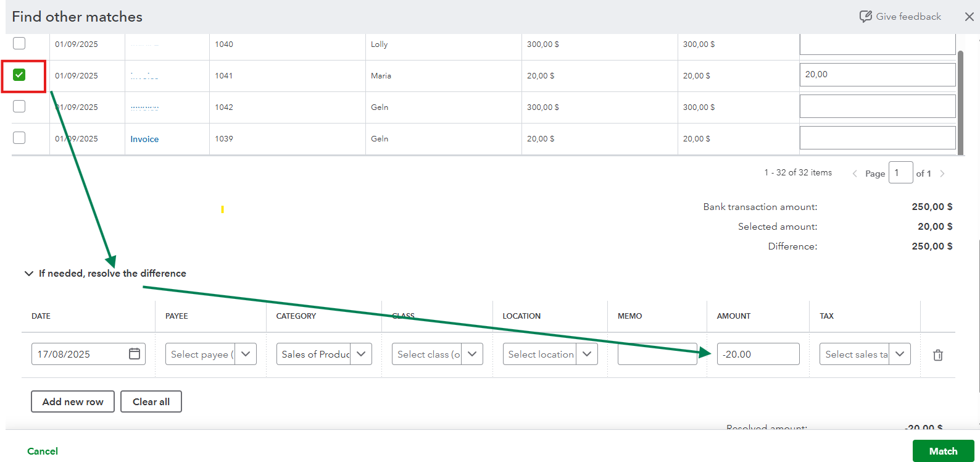Click the Add new row button
980x462 pixels.
[x=73, y=401]
